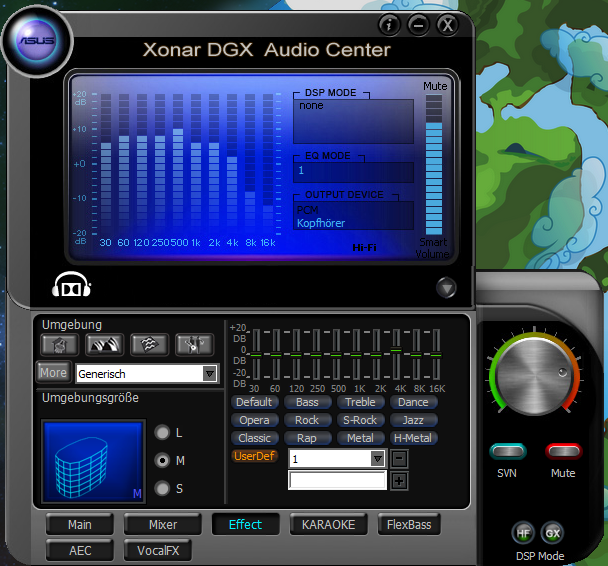The height and width of the screenshot is (566, 608).
Task: Apply the Jazz EQ preset
Action: click(413, 420)
